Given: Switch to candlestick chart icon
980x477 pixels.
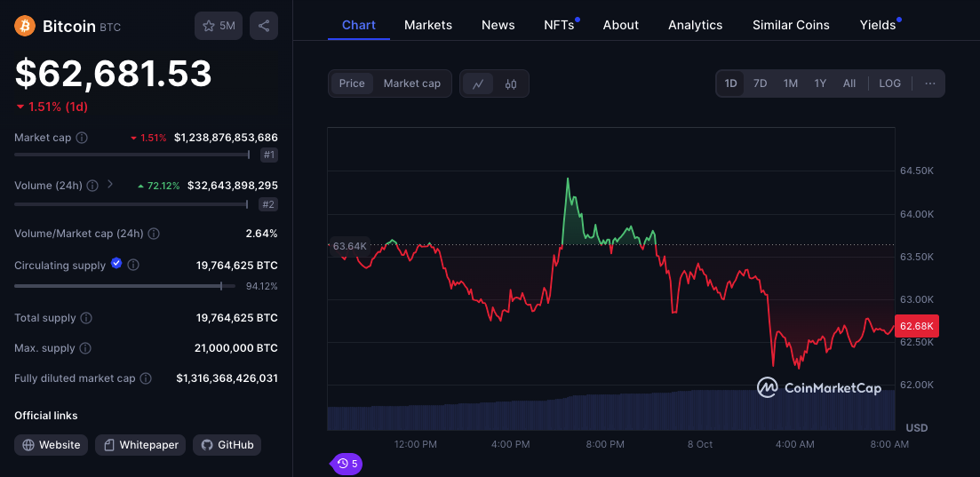Looking at the screenshot, I should pos(511,83).
